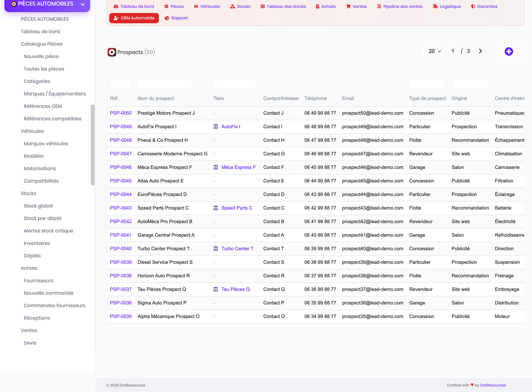Open Pipeline des ventes tab

tap(399, 7)
